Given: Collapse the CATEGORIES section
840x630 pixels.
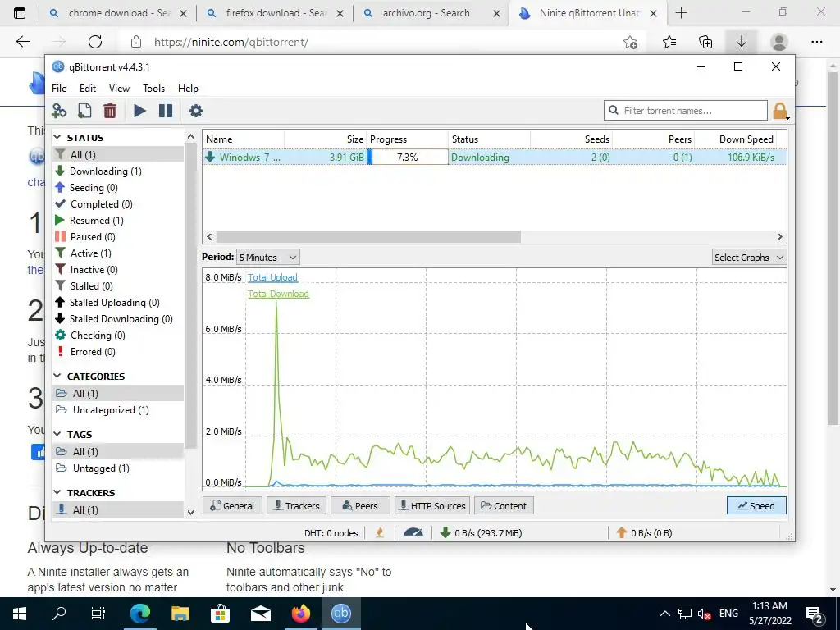Looking at the screenshot, I should coord(57,376).
